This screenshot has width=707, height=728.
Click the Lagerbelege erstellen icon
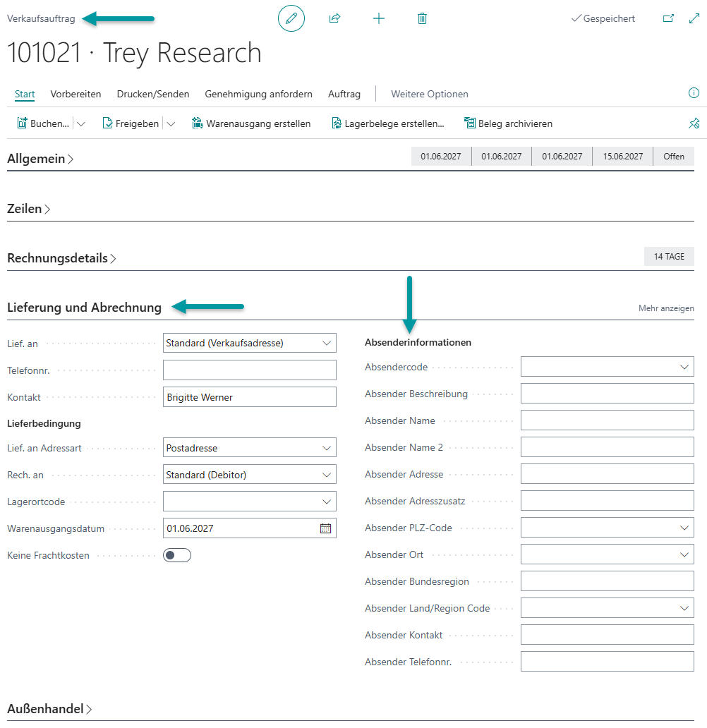coord(337,123)
